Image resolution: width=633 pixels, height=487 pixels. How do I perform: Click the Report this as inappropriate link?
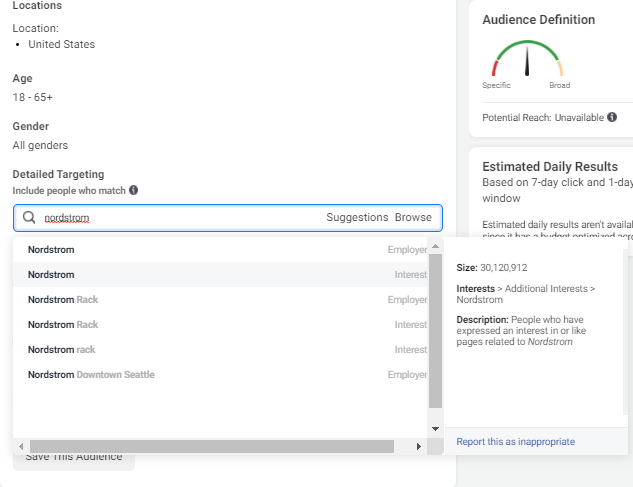(516, 442)
